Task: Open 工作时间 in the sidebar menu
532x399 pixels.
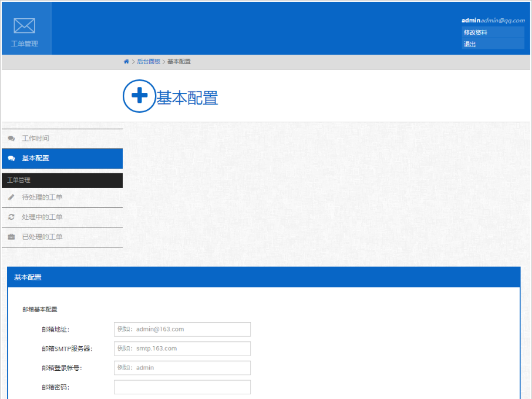Action: click(x=62, y=139)
